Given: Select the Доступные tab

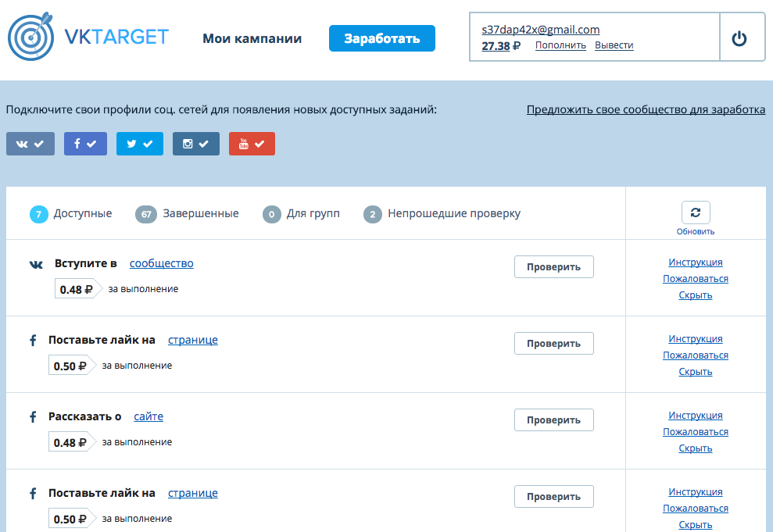Looking at the screenshot, I should click(71, 214).
